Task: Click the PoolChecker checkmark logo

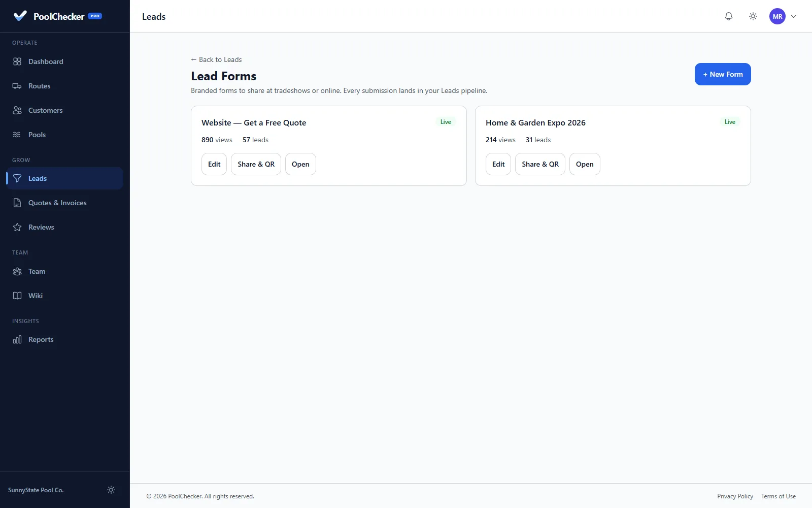Action: click(x=20, y=16)
